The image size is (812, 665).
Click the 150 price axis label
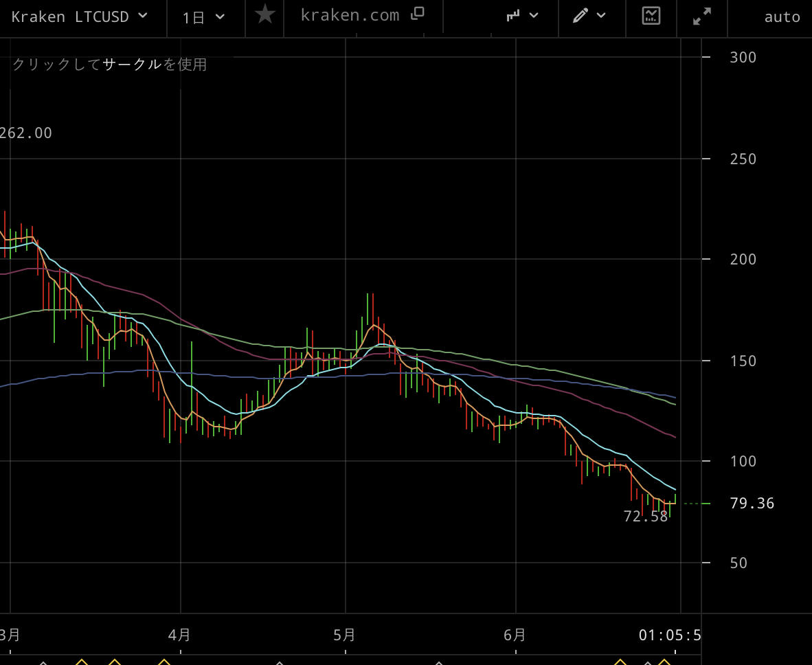coord(743,361)
